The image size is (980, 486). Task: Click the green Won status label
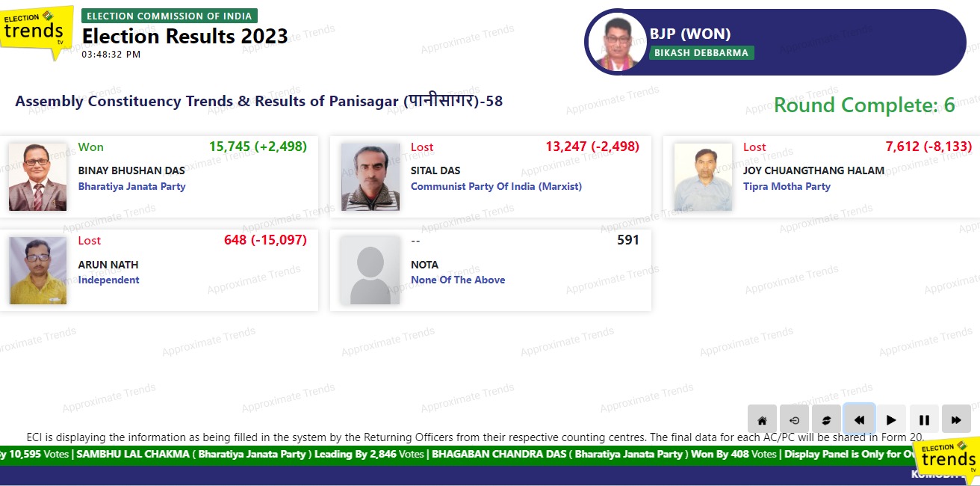click(91, 147)
